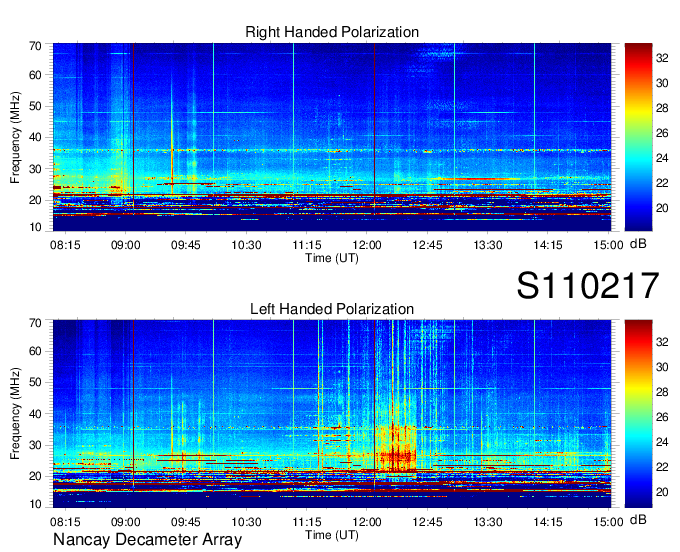Click the 70 MHz tick on right-handed plot
The image size is (680, 552).
pos(35,46)
